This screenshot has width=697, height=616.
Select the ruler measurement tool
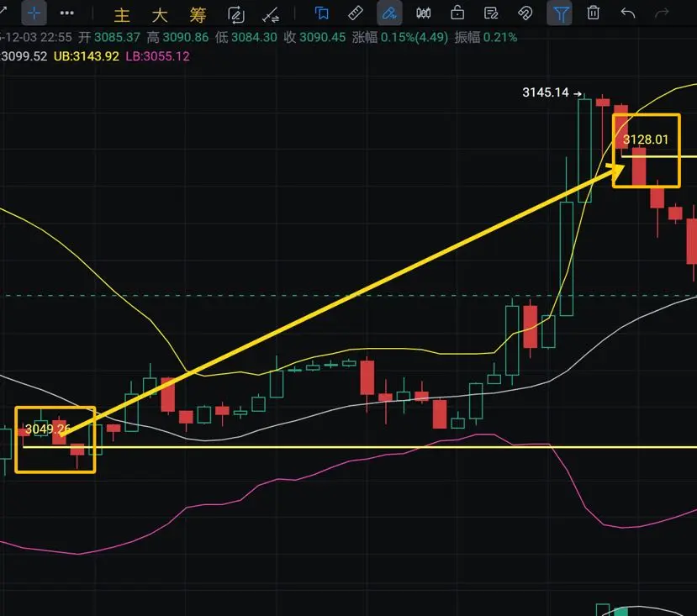click(356, 13)
